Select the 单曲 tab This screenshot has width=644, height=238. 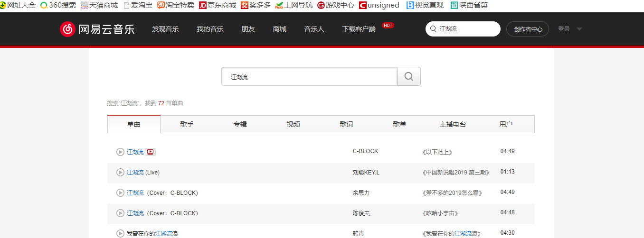[134, 124]
